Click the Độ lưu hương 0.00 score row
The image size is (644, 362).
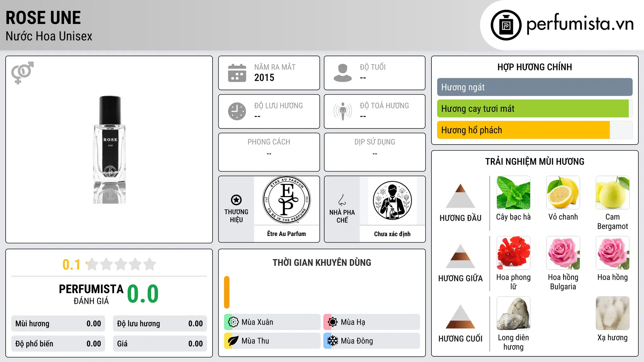[x=160, y=324]
